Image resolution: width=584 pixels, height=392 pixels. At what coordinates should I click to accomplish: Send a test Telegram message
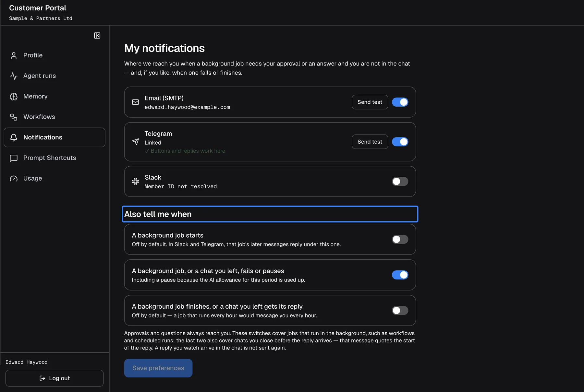pyautogui.click(x=370, y=142)
